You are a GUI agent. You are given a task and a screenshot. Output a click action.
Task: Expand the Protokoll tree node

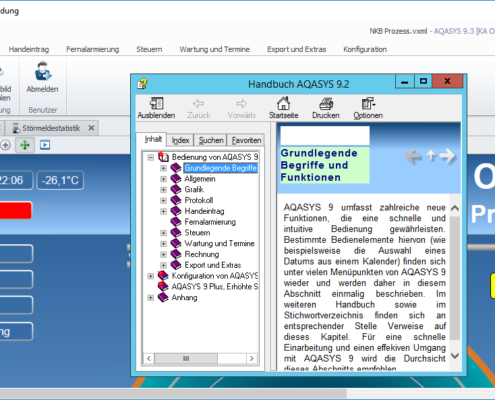[163, 200]
